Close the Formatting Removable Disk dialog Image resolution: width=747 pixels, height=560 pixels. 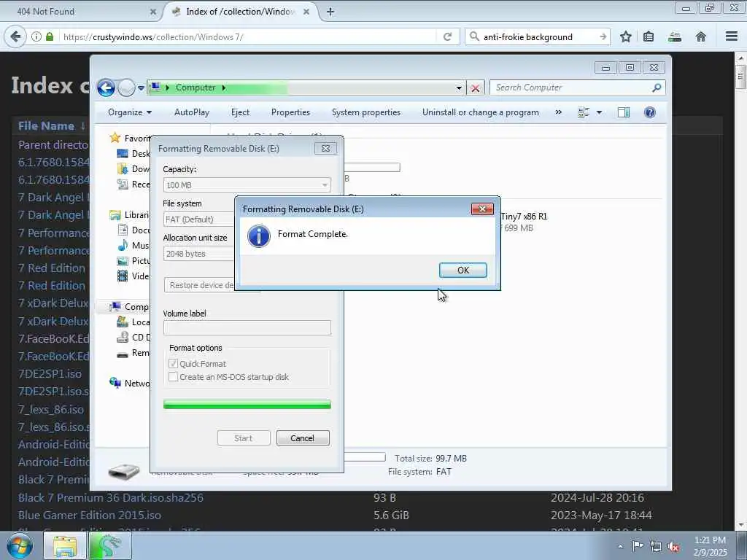pyautogui.click(x=326, y=149)
